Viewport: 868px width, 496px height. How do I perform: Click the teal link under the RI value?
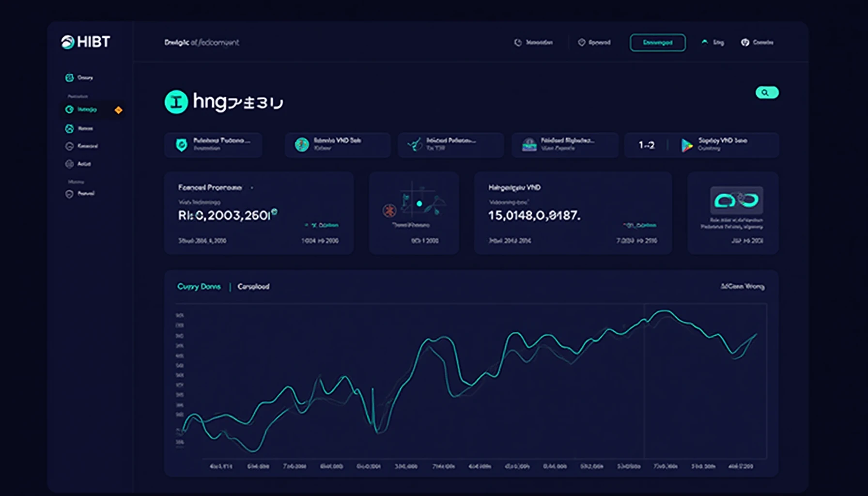[322, 225]
